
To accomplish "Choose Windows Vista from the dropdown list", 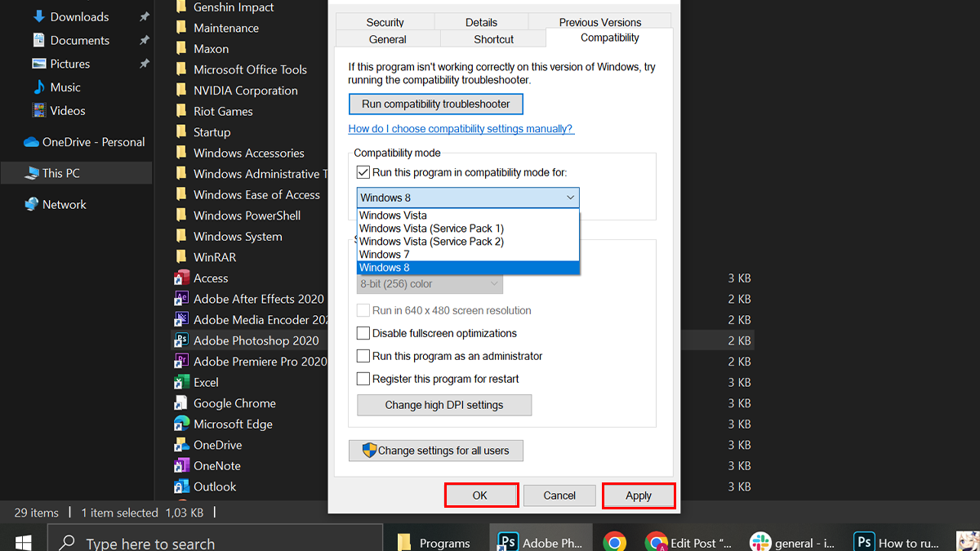I will pyautogui.click(x=469, y=216).
